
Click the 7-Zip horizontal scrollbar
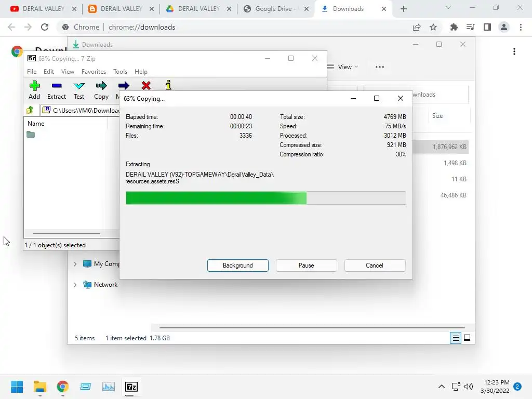coord(66,233)
